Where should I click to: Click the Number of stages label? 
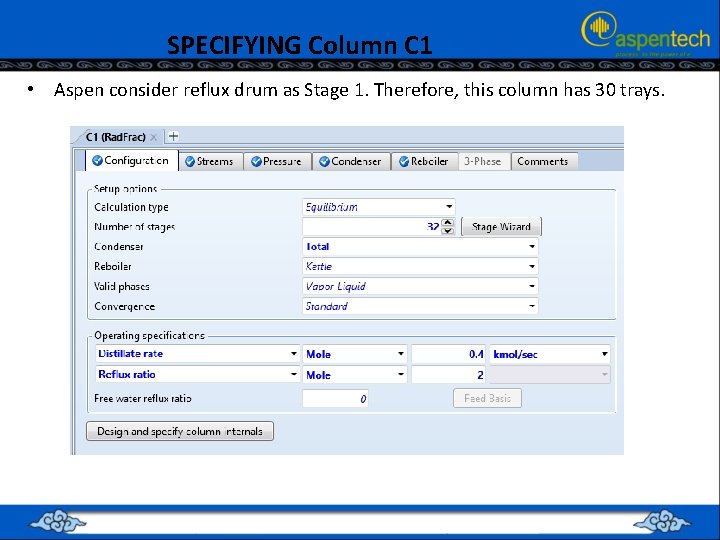tap(135, 227)
